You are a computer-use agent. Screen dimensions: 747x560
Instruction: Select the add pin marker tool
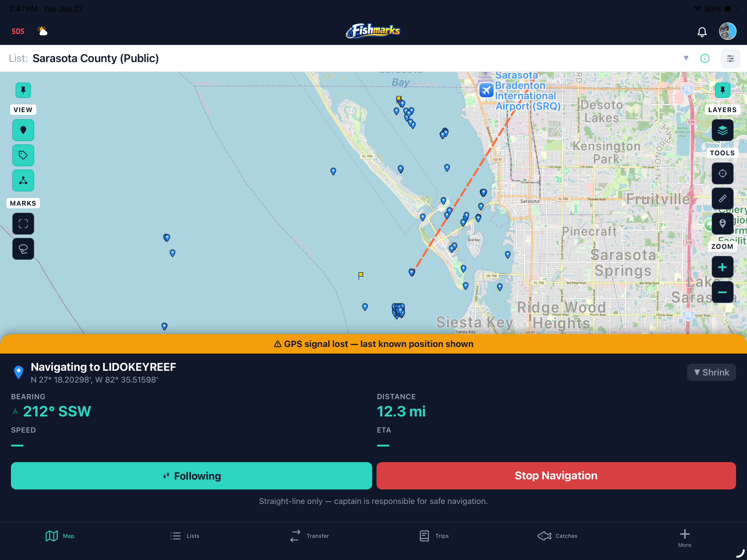722,224
